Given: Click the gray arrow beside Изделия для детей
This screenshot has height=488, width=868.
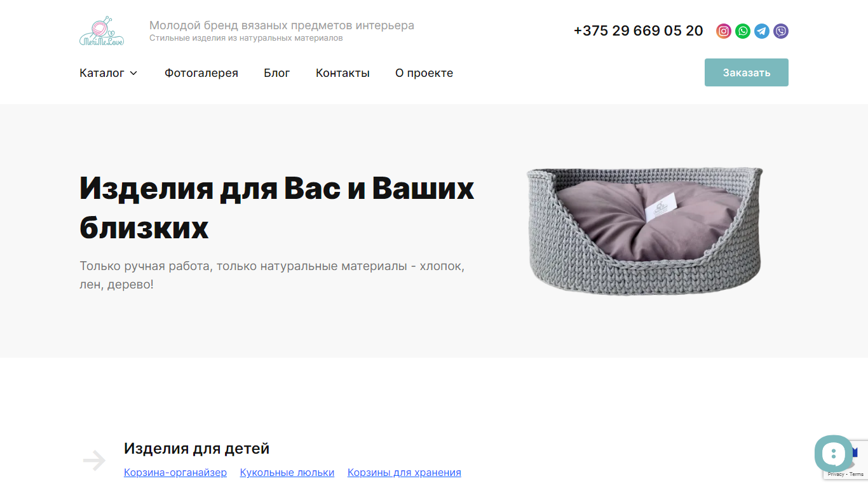Looking at the screenshot, I should pos(95,460).
